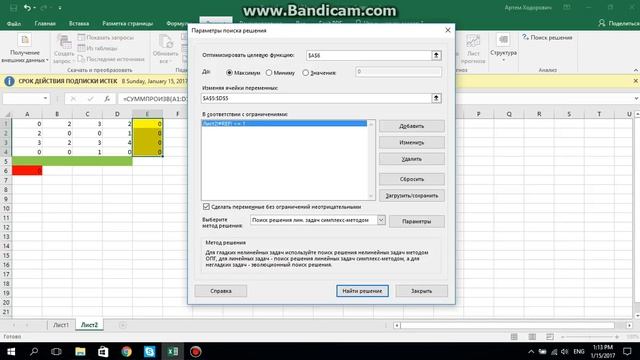Click the Параметры button in the dialog
640x360 pixels.
[417, 221]
